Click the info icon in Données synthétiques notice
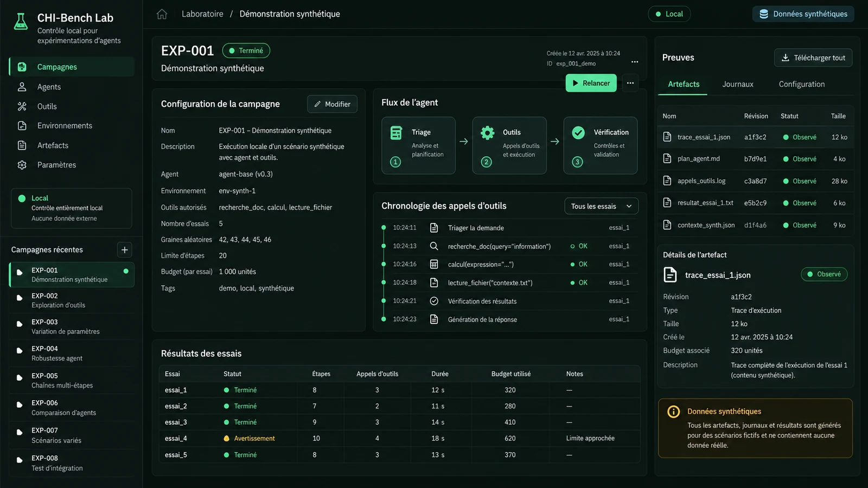 (673, 412)
